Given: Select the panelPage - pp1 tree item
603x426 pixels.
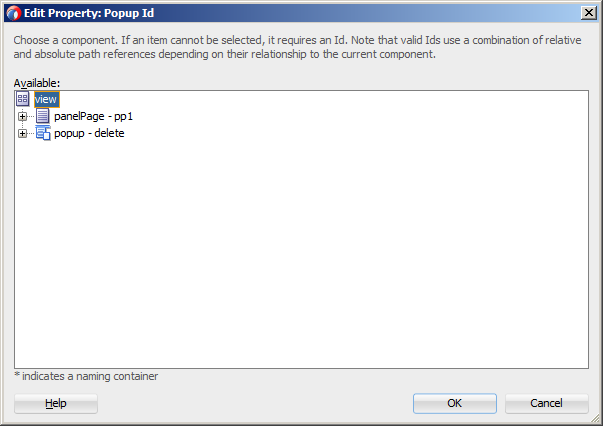Looking at the screenshot, I should [93, 116].
